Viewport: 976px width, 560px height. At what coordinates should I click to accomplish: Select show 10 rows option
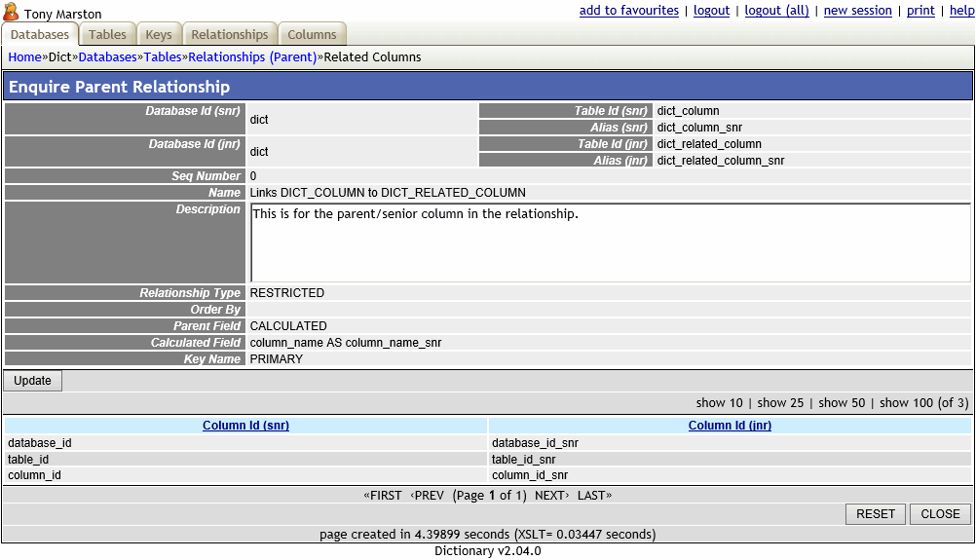click(719, 403)
